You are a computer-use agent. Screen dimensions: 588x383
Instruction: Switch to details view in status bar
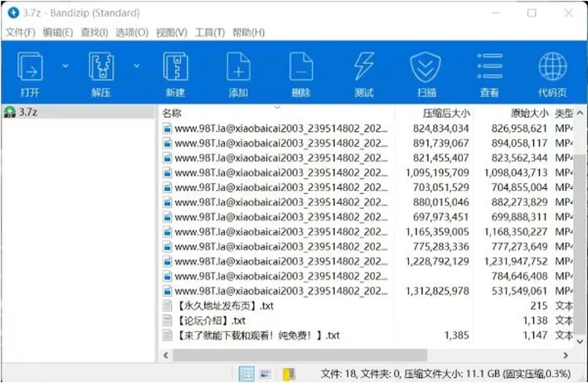point(246,374)
